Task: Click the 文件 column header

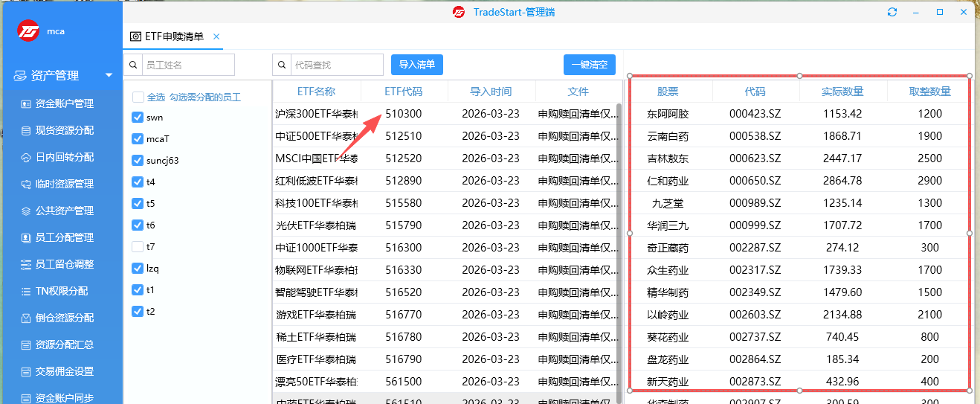Action: [578, 92]
